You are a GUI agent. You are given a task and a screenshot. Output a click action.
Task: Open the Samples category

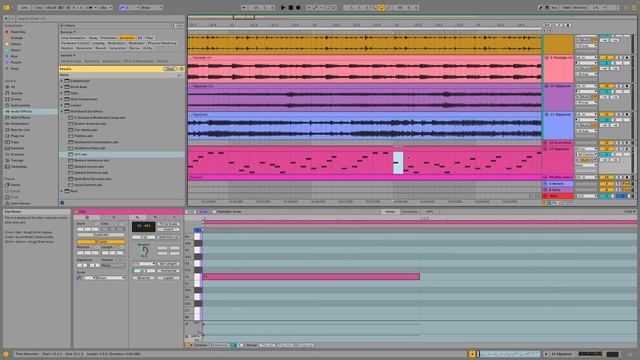click(x=17, y=148)
